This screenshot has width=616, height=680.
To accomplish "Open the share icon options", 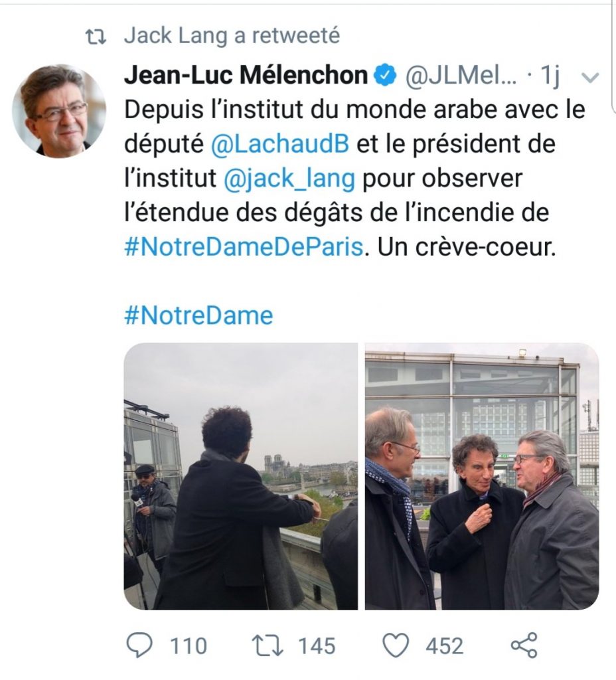I will pyautogui.click(x=524, y=645).
